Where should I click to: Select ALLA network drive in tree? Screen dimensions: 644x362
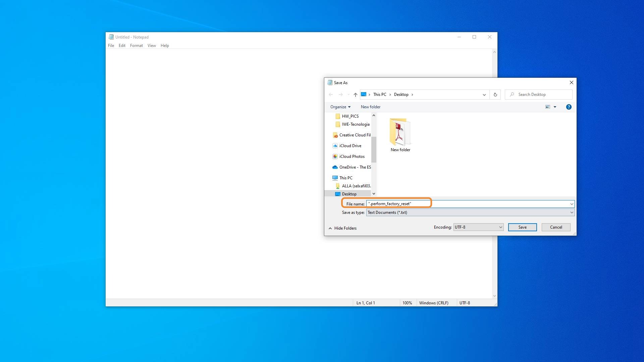356,186
